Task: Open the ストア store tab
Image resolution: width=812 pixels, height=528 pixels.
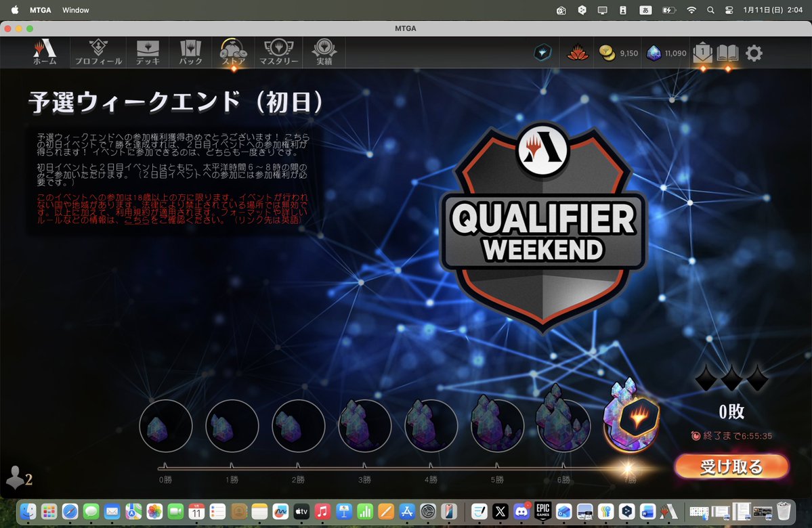Action: tap(234, 52)
